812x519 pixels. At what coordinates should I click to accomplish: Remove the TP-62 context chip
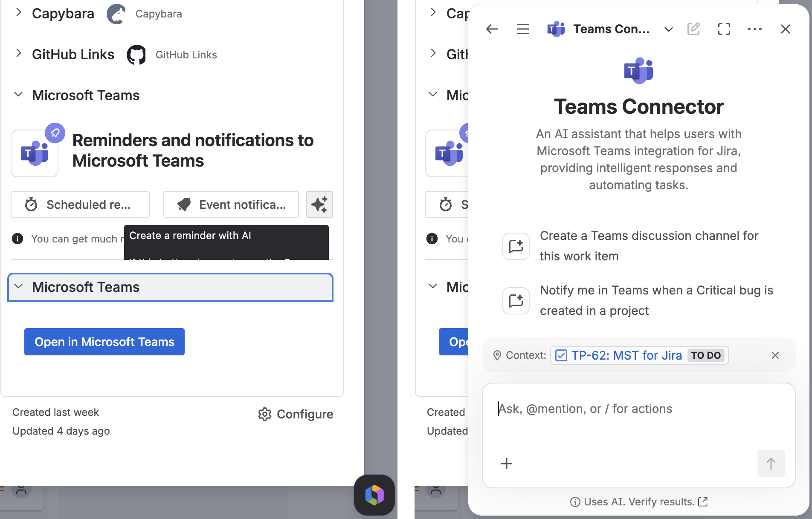pos(775,355)
